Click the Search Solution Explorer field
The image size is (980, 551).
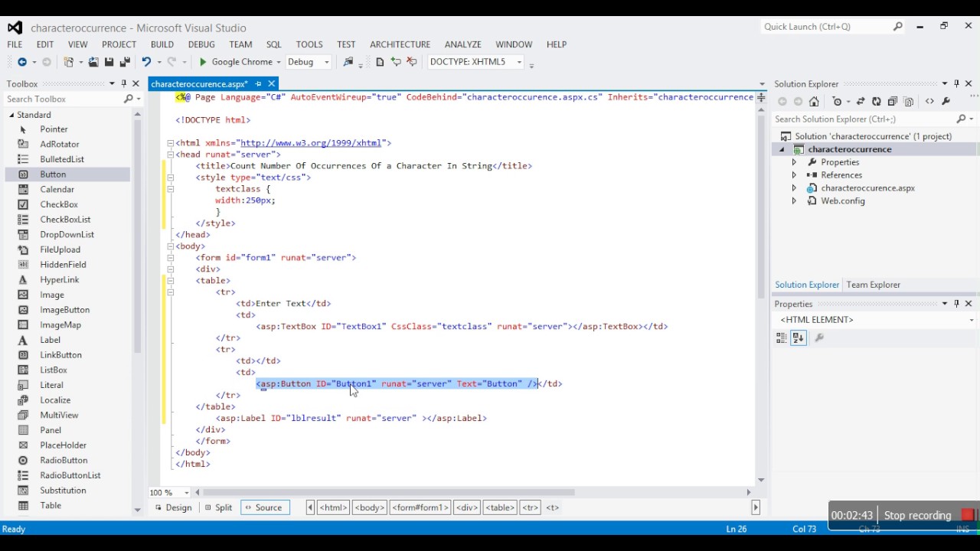pos(864,119)
